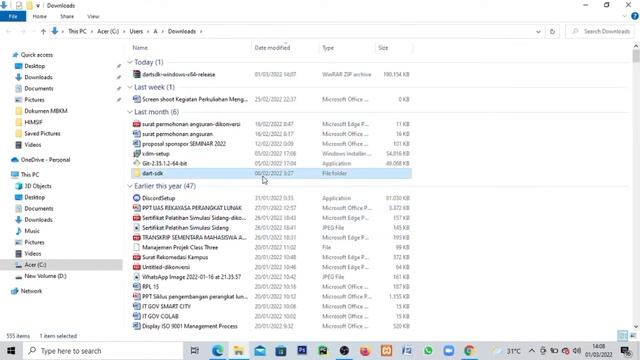Launch Microsoft Edge from the taskbar
The image size is (640, 360).
pos(218,351)
